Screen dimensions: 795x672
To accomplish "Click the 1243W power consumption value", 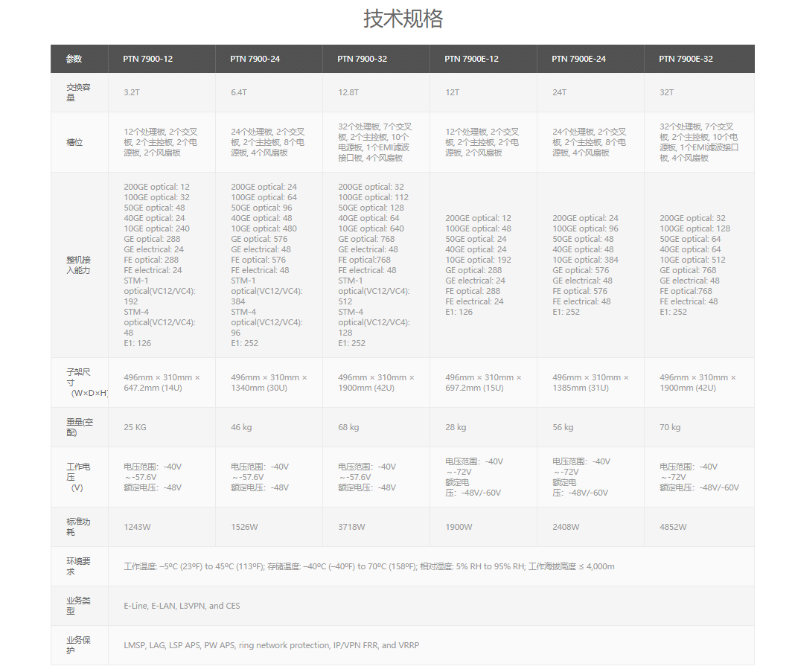I will pyautogui.click(x=137, y=527).
